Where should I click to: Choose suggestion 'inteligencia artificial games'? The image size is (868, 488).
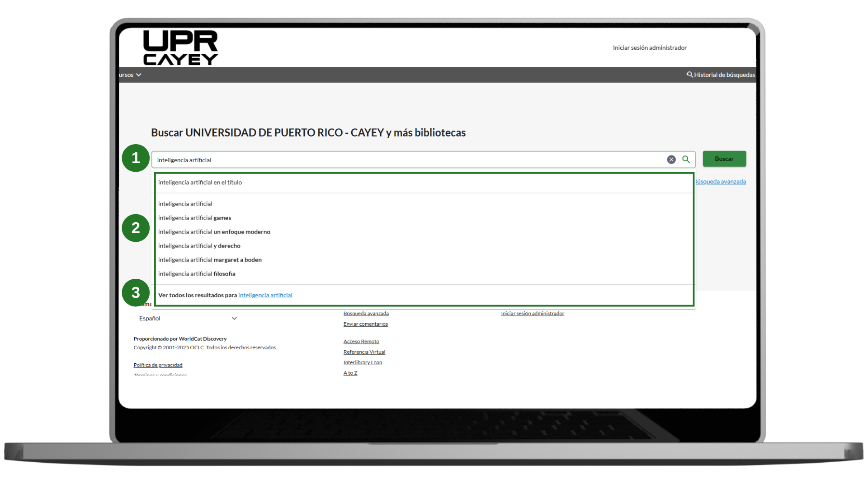[194, 218]
